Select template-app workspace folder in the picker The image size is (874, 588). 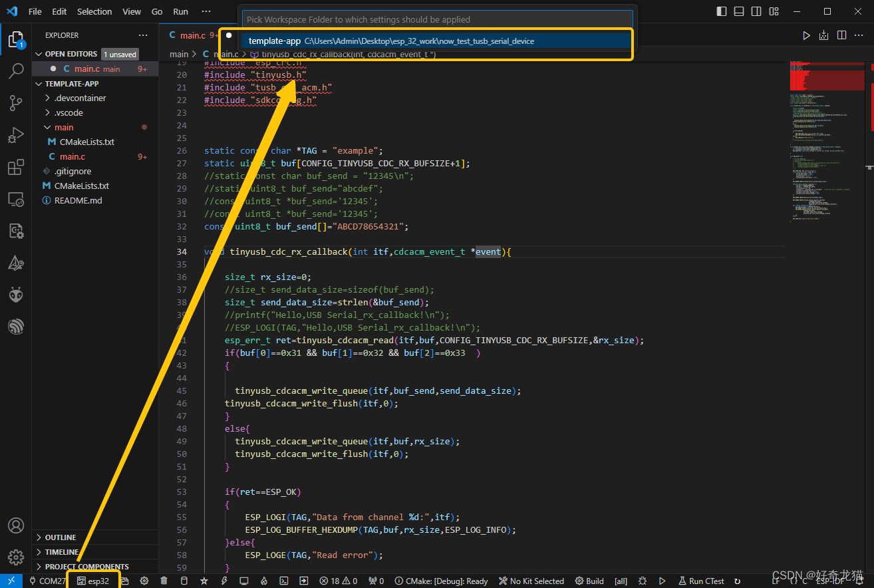436,41
